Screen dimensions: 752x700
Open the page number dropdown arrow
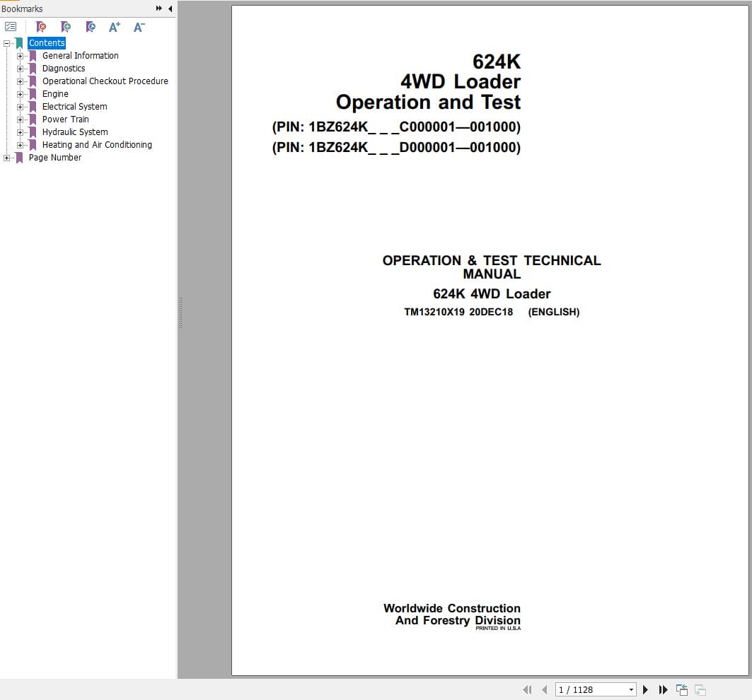click(x=631, y=689)
